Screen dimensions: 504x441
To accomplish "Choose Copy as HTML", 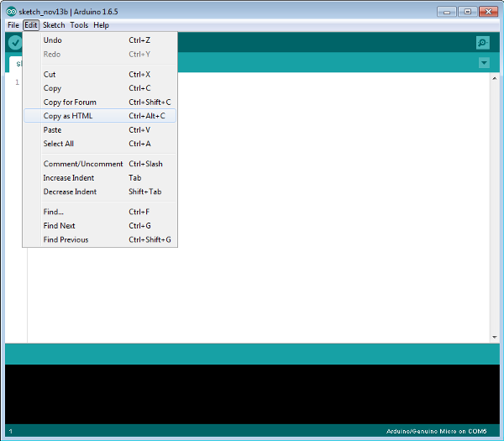I will click(100, 116).
